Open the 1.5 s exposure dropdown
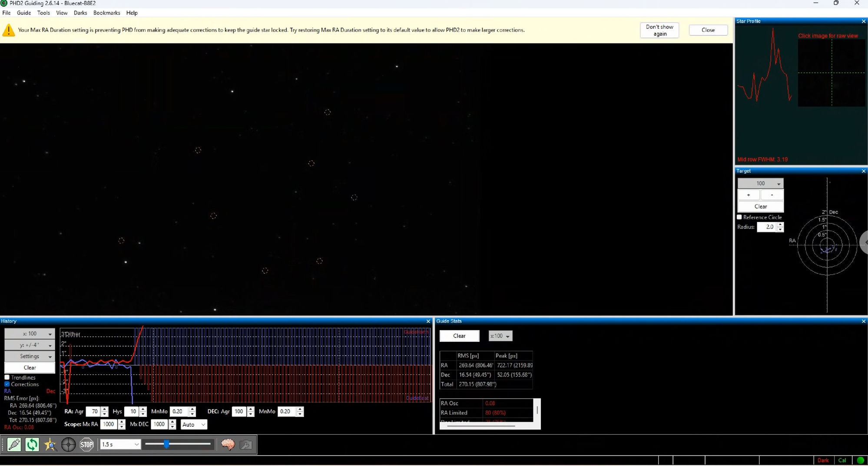This screenshot has height=466, width=868. pyautogui.click(x=120, y=444)
